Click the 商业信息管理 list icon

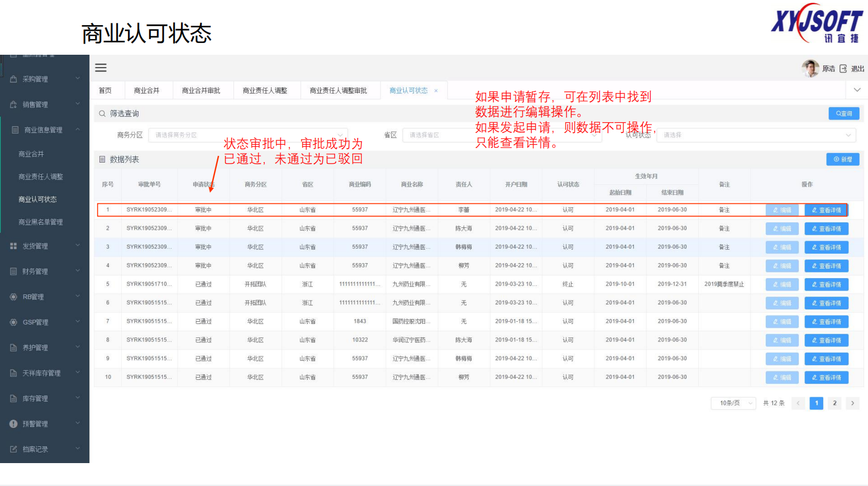15,130
